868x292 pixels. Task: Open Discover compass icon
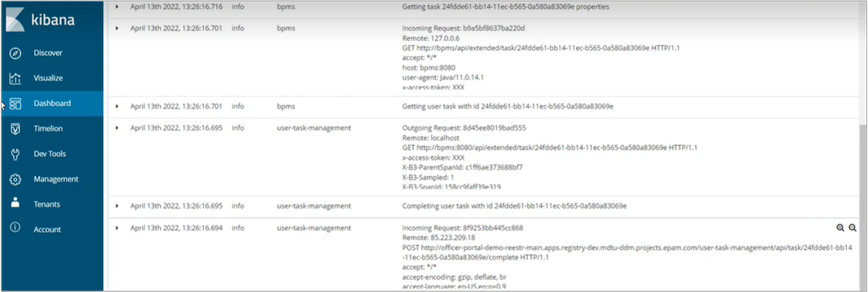15,53
